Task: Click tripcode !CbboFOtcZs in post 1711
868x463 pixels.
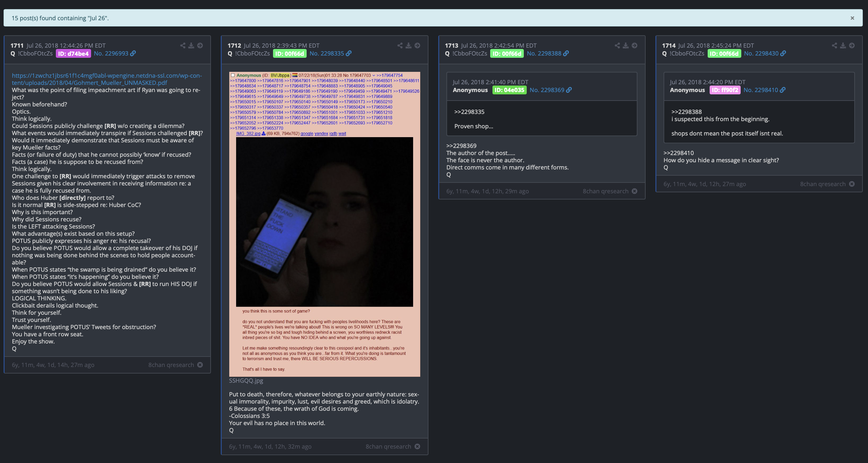Action: pyautogui.click(x=35, y=53)
